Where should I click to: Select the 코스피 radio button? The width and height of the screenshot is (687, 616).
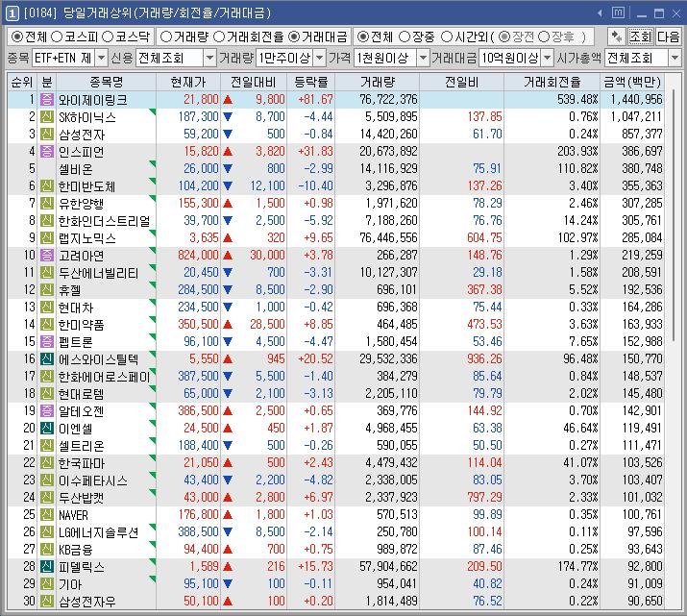57,37
